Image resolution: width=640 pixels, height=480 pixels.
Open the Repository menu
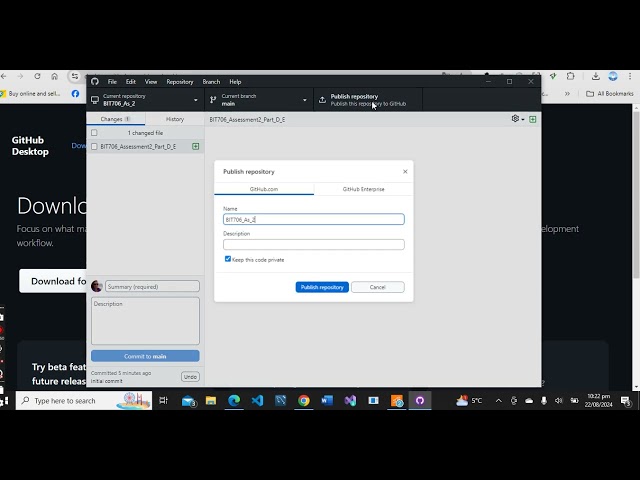(180, 82)
